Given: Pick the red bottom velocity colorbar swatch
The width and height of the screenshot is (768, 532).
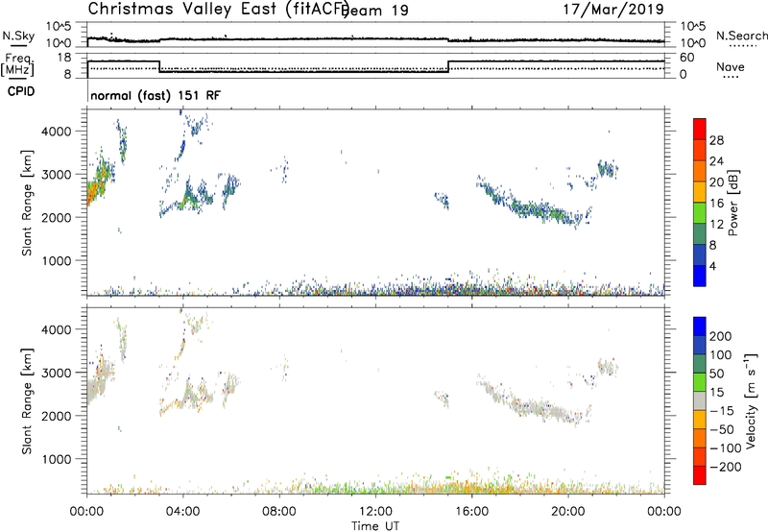Looking at the screenshot, I should [700, 475].
